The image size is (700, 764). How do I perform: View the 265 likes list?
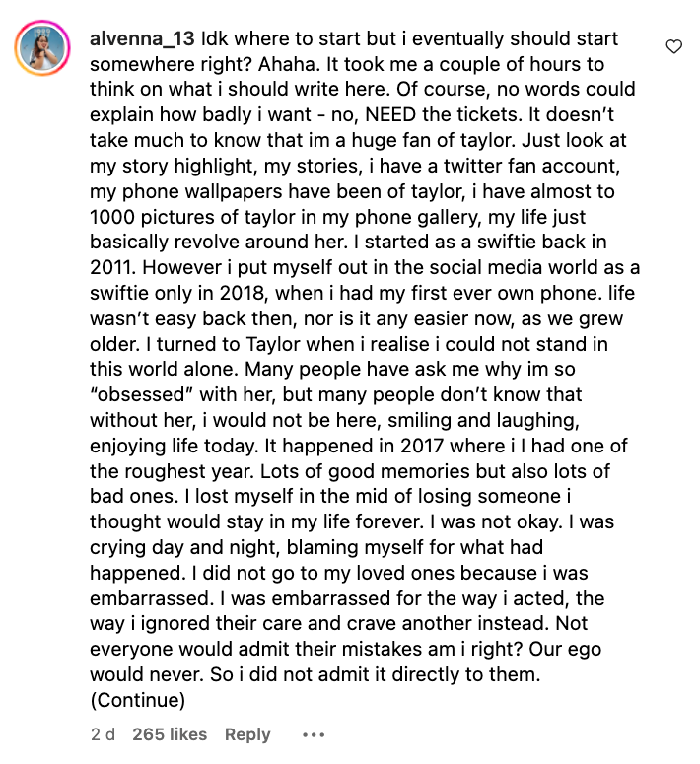[x=170, y=734]
